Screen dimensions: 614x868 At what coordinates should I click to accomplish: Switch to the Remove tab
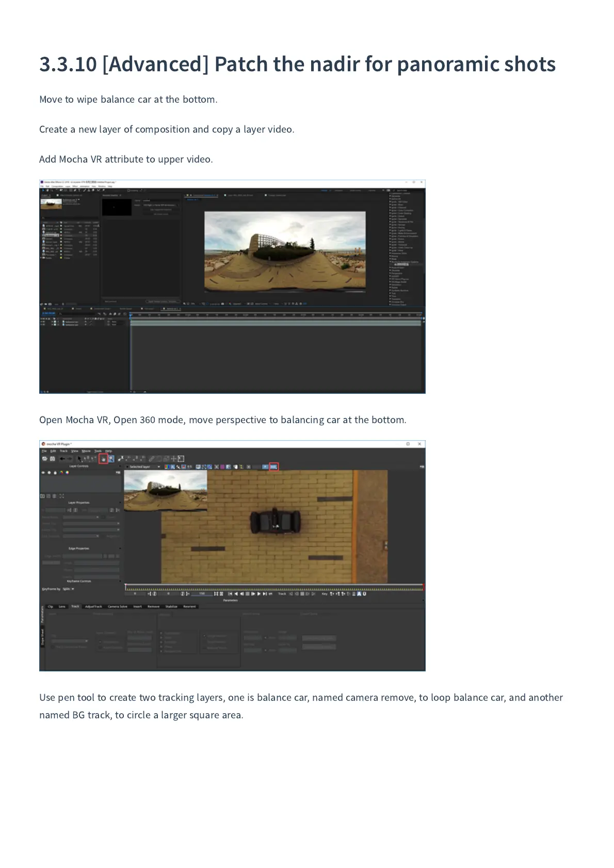(154, 606)
